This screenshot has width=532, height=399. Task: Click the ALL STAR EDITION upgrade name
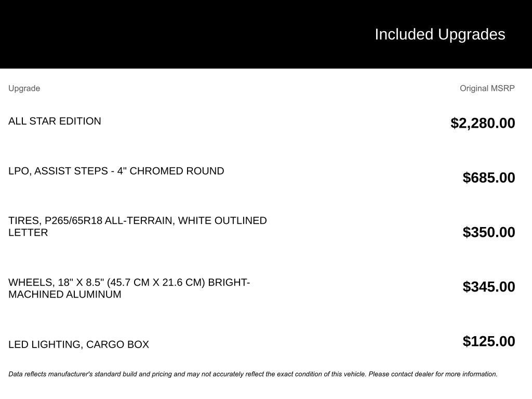pos(55,121)
